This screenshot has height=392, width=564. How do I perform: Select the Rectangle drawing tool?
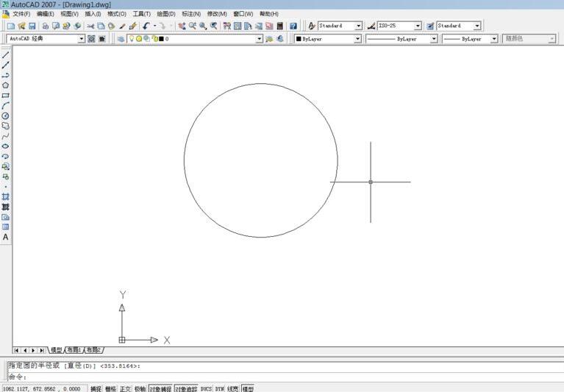coord(5,96)
